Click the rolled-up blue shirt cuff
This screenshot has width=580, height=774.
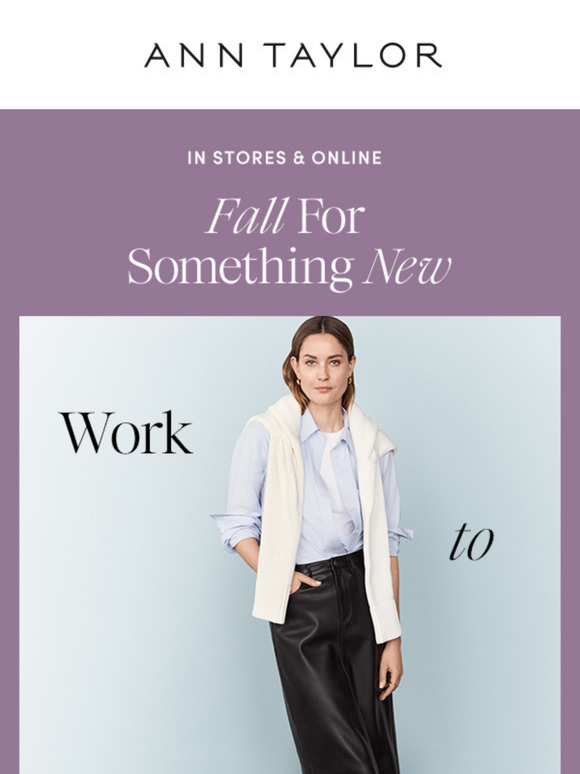236,531
